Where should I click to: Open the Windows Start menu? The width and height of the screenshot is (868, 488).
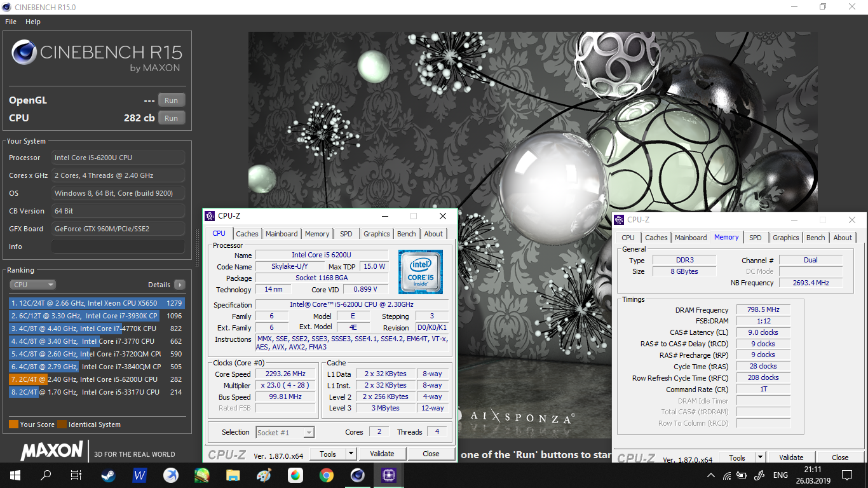tap(15, 475)
